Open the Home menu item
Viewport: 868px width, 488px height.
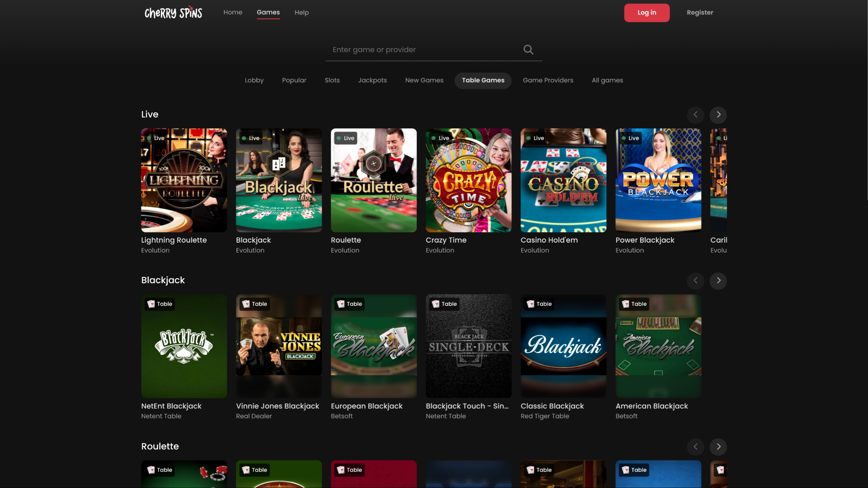coord(232,12)
